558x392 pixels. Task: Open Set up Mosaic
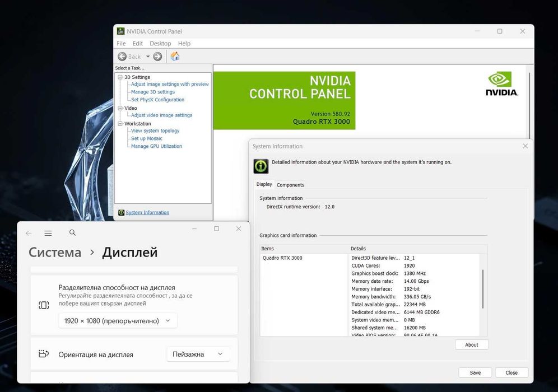(x=147, y=138)
